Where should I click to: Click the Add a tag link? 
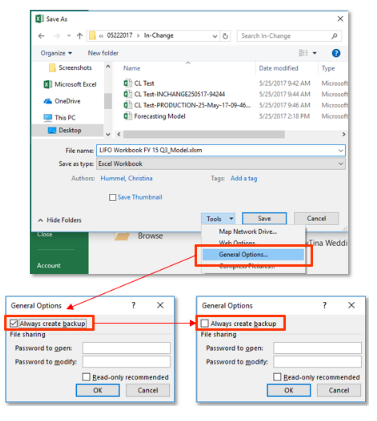point(244,178)
